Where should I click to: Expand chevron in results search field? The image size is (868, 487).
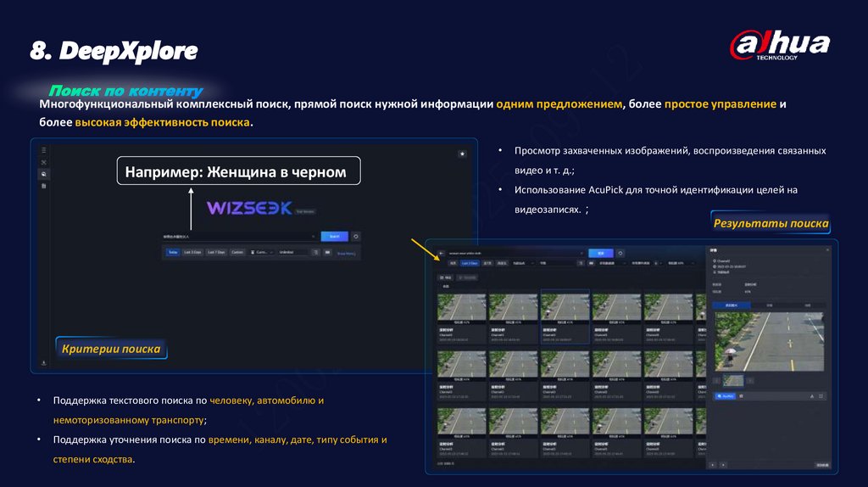581,253
